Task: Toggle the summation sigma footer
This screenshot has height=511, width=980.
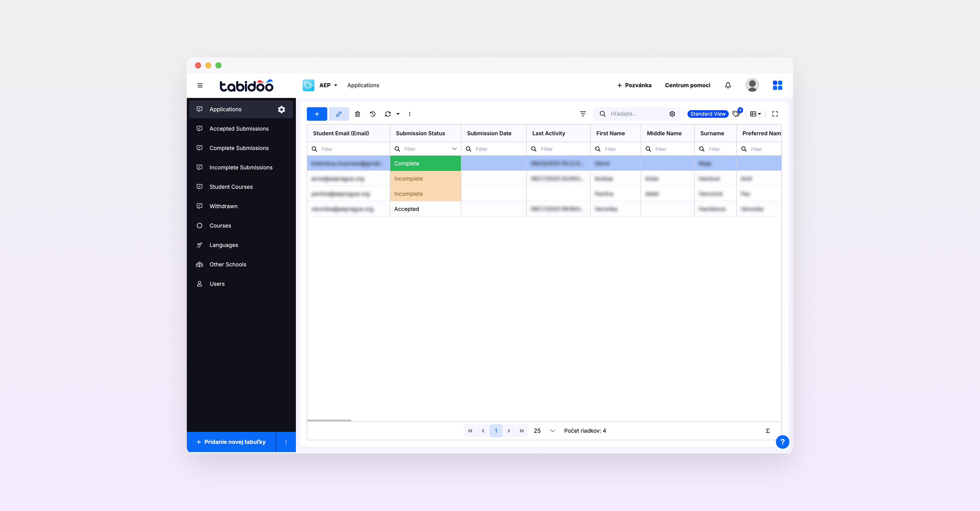Action: pyautogui.click(x=767, y=431)
